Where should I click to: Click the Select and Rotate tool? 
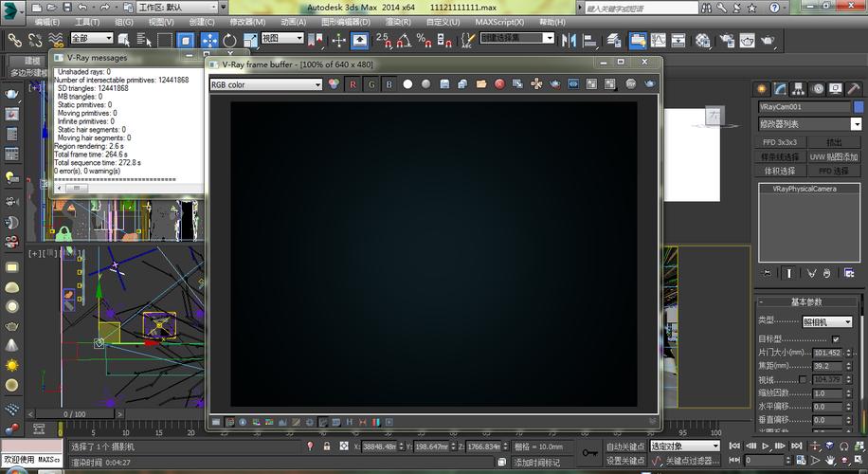pos(229,40)
